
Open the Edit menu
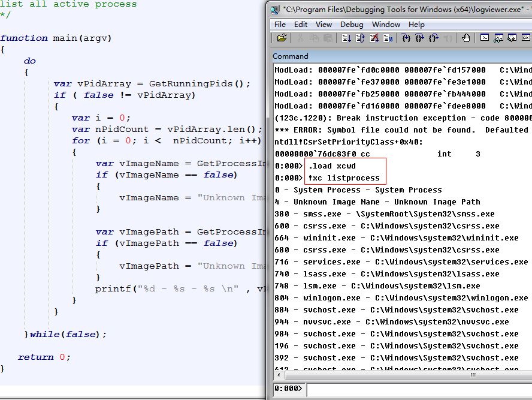[301, 25]
